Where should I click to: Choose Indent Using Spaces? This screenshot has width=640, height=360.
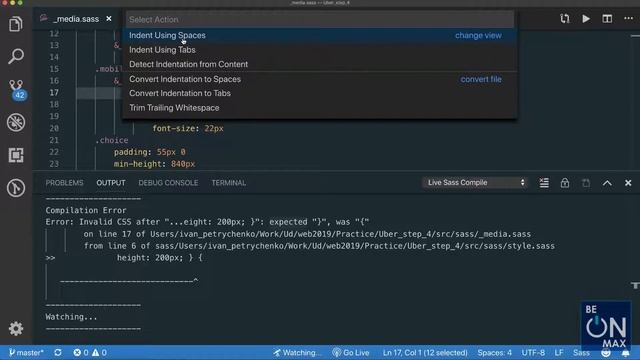[320, 36]
